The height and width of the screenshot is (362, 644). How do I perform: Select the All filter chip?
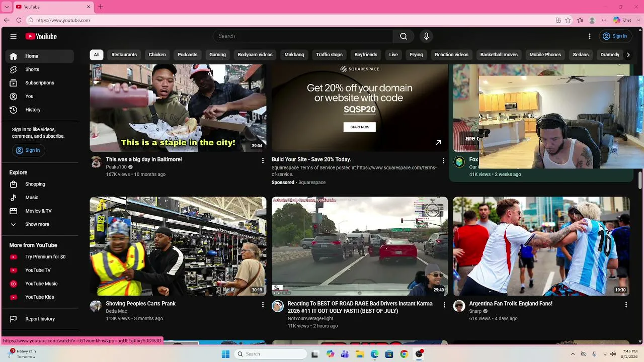[97, 55]
